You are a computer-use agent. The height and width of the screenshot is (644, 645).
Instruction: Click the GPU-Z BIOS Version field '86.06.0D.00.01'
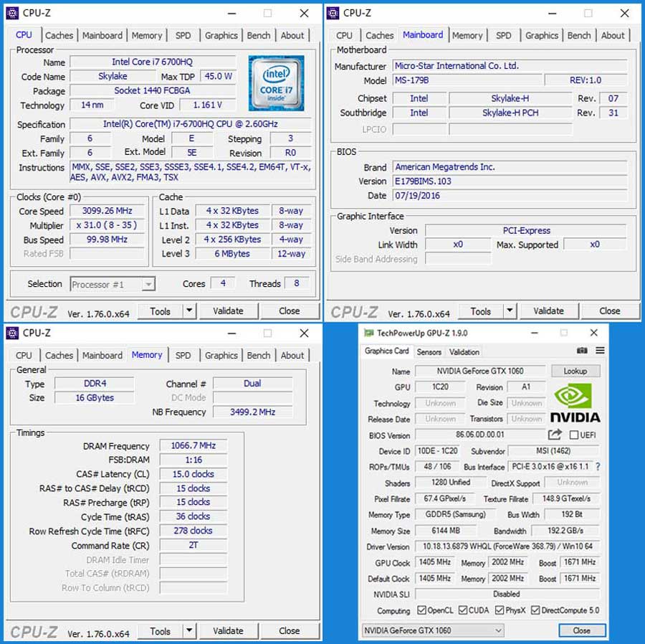point(480,435)
